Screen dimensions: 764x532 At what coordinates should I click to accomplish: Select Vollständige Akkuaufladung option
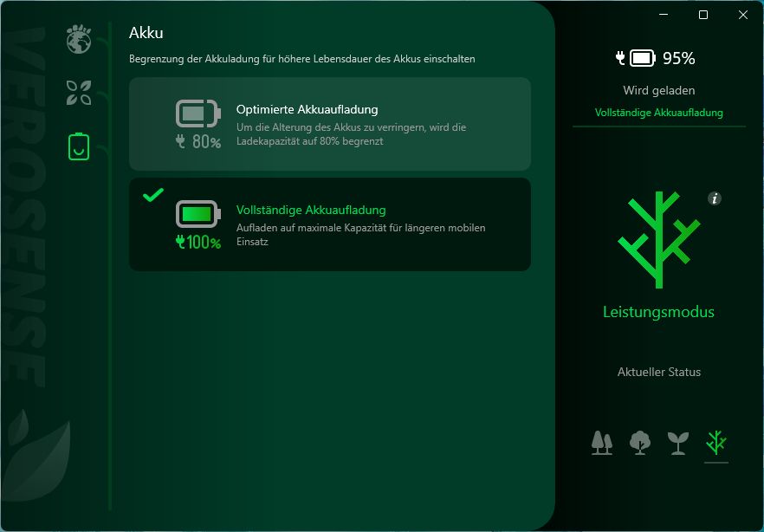(330, 224)
